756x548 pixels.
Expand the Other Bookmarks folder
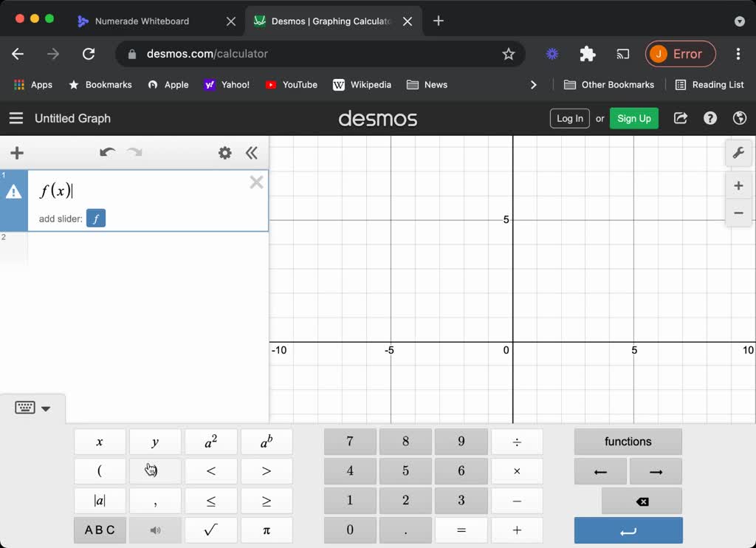pos(609,85)
